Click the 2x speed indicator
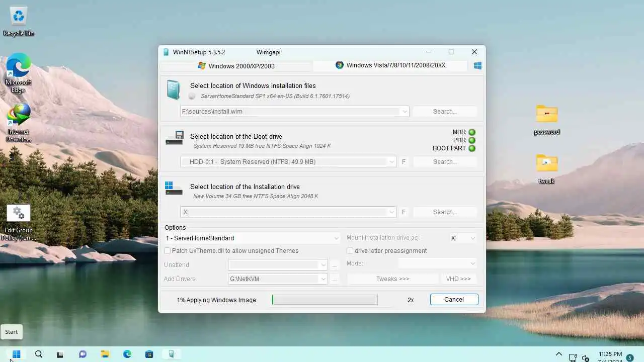 411,300
